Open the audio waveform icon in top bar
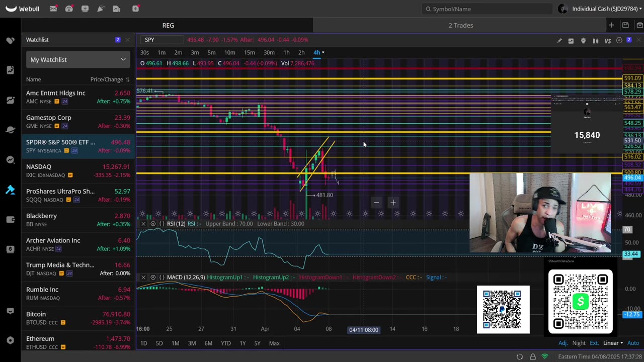This screenshot has width=644, height=362. [x=135, y=9]
